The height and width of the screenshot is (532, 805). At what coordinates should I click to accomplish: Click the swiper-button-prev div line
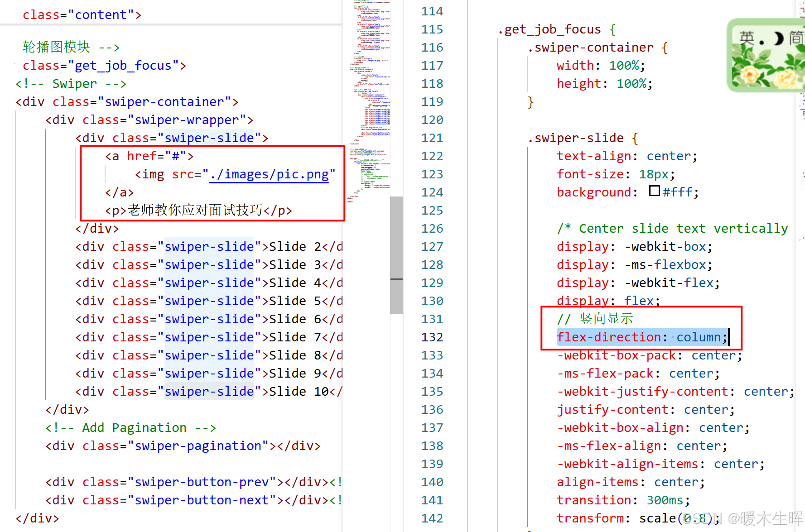pyautogui.click(x=194, y=482)
